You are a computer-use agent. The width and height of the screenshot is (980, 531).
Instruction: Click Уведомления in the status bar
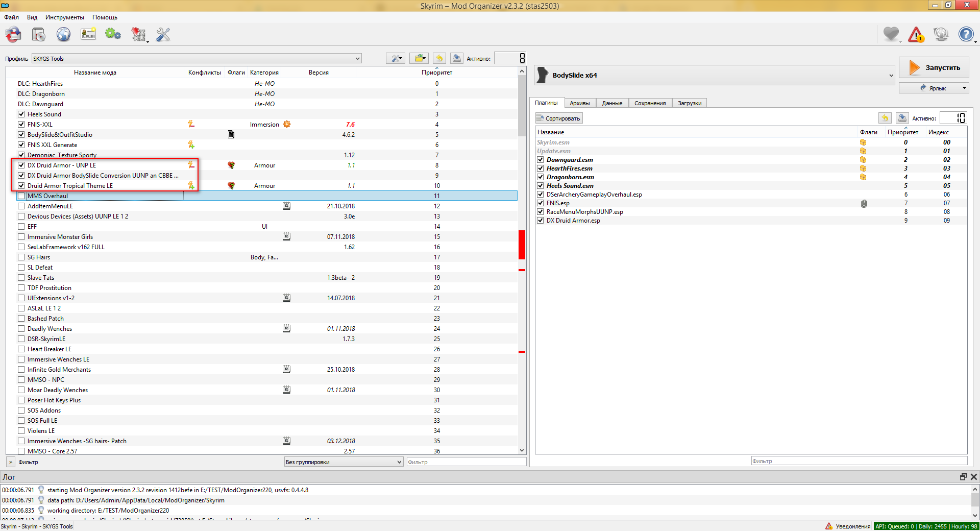tap(853, 526)
